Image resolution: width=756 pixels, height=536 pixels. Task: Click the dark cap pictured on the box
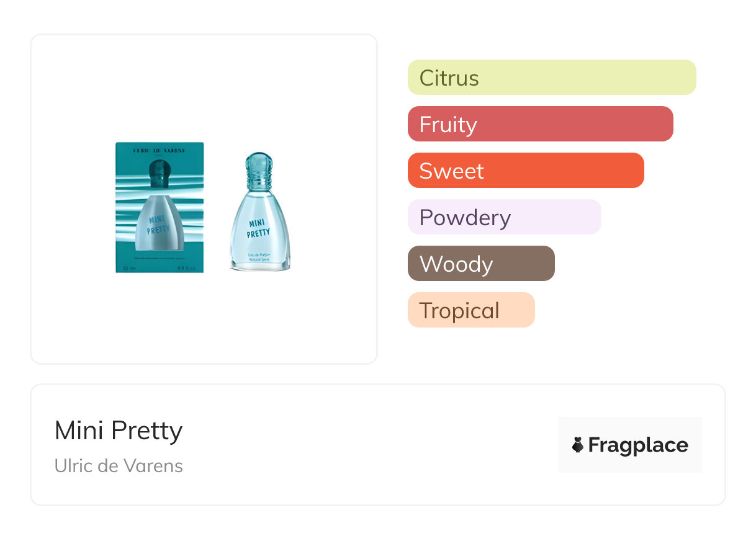pos(160,172)
